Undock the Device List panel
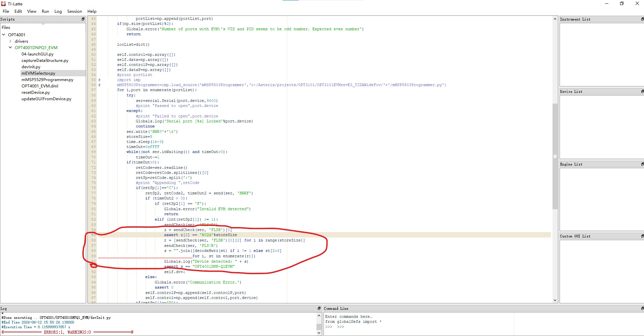The width and height of the screenshot is (644, 336). click(642, 91)
